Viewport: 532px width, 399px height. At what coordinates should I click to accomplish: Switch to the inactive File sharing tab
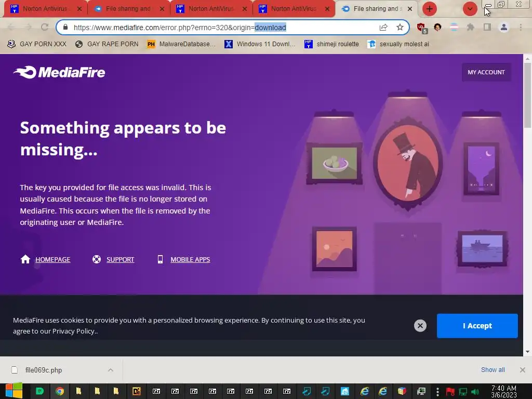tap(128, 9)
